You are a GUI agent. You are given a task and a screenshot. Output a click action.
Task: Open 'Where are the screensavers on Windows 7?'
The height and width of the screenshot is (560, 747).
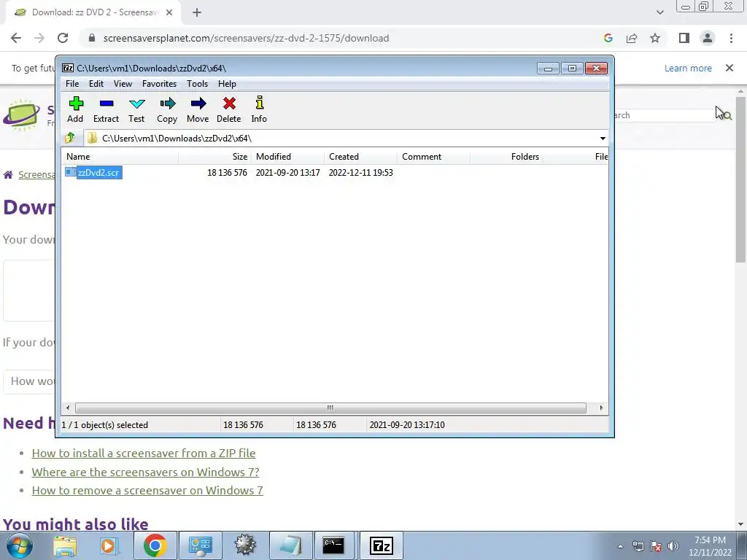click(x=145, y=472)
